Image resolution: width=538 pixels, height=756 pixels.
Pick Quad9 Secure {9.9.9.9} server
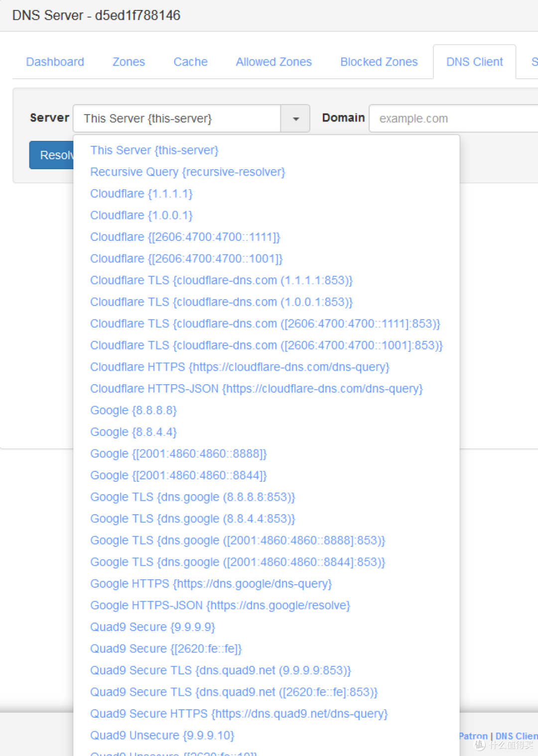152,627
